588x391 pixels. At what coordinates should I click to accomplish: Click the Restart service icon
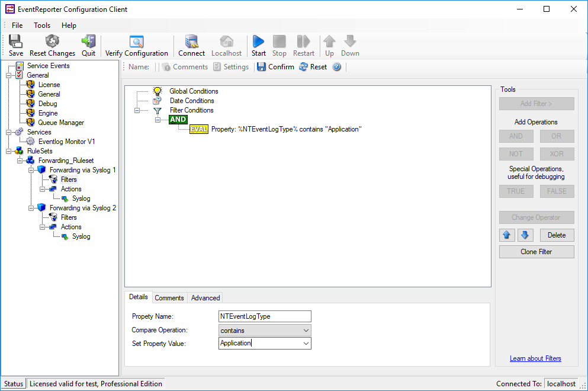(x=303, y=41)
